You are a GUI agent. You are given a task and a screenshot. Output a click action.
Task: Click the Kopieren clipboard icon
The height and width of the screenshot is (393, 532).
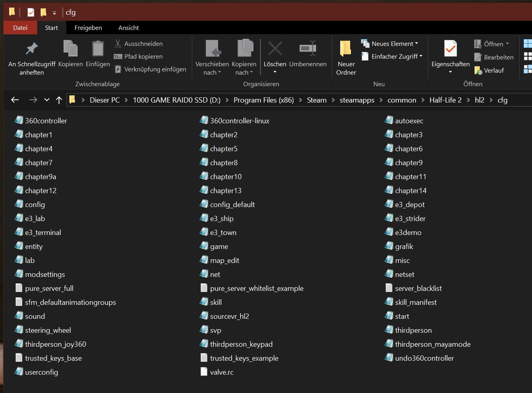click(71, 49)
